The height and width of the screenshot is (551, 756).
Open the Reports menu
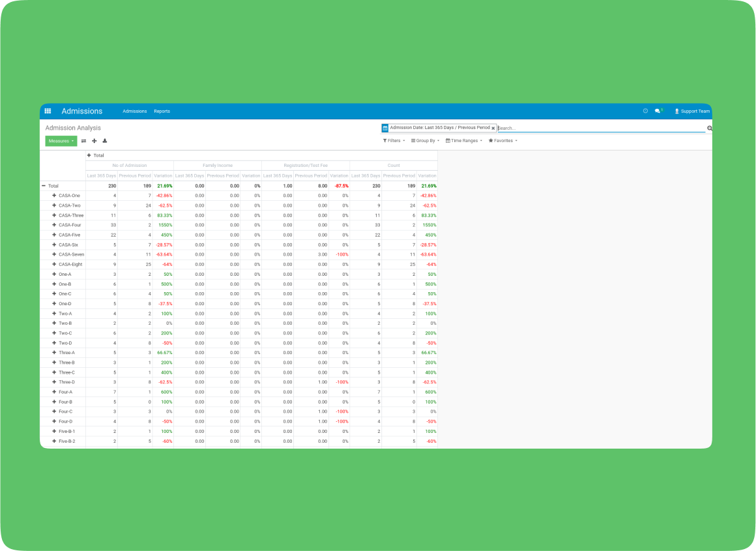click(x=162, y=112)
